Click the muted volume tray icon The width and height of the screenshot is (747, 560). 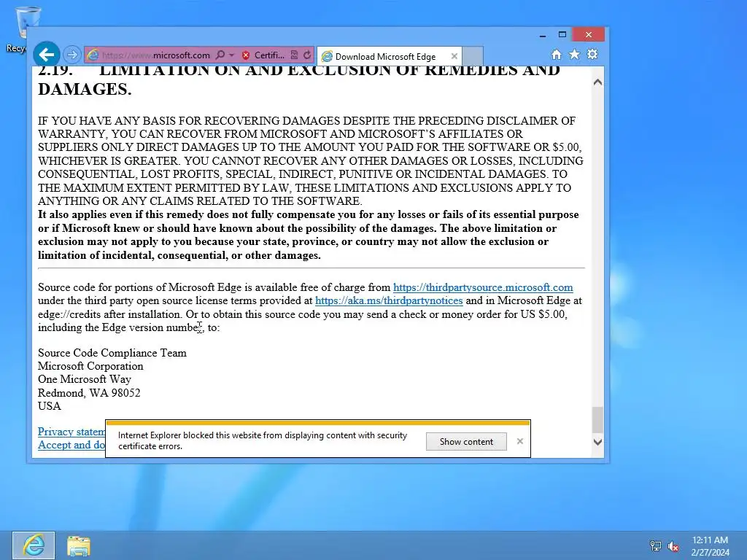coord(673,546)
